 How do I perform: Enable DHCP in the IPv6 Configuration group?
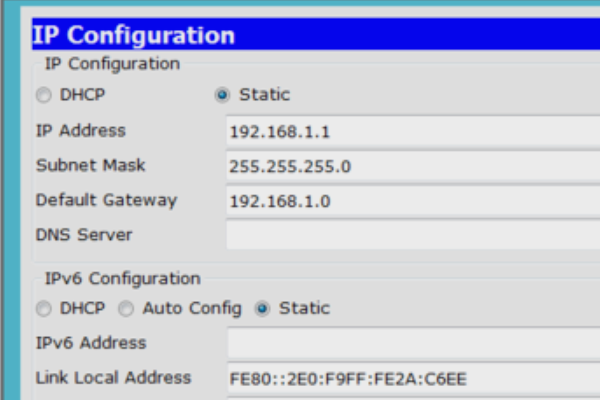click(43, 309)
